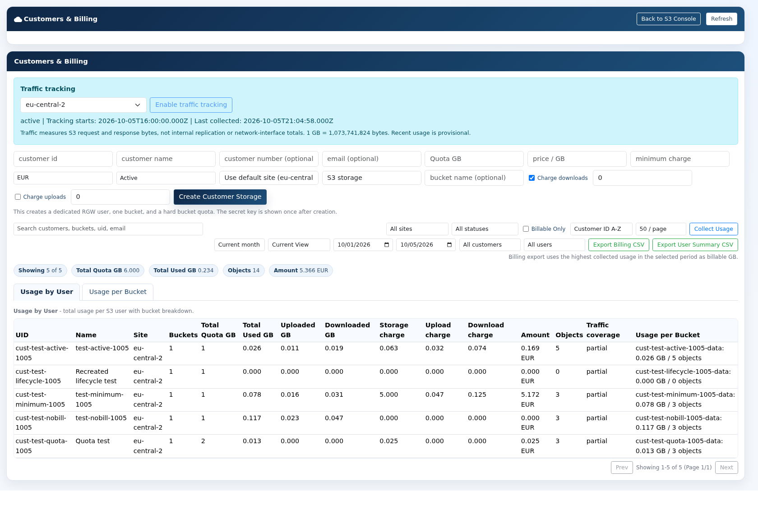
Task: Focus the price / GB input field
Action: pyautogui.click(x=577, y=159)
